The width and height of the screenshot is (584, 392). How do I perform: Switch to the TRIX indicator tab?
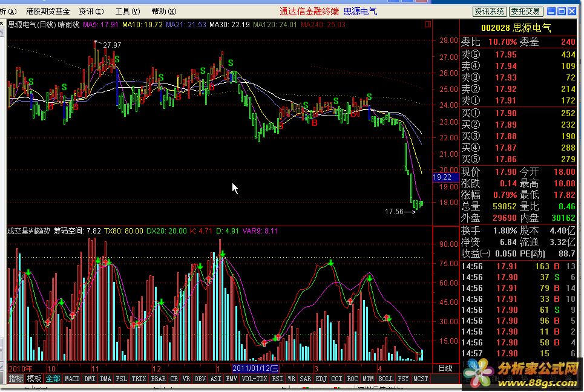tap(139, 379)
